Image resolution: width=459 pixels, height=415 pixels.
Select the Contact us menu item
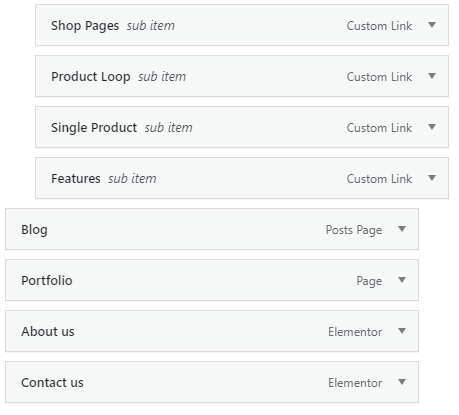tap(212, 382)
